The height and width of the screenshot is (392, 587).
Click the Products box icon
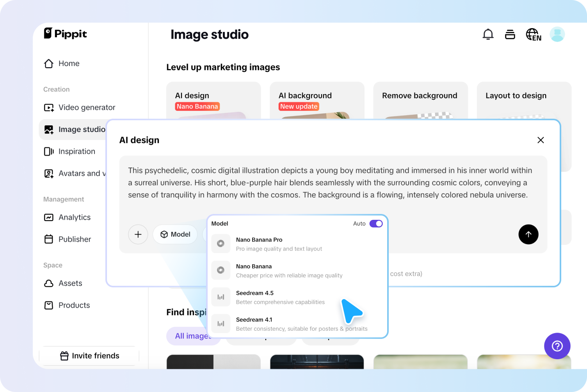click(49, 305)
